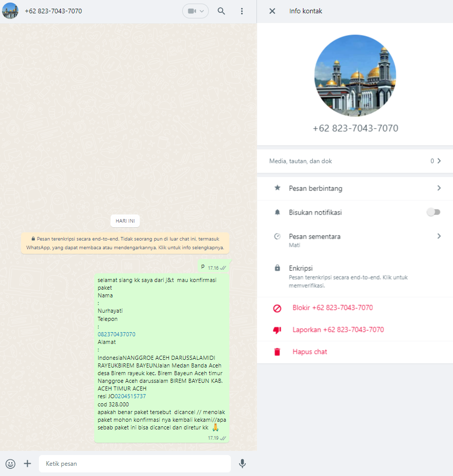Click the "Info kontak" panel title

click(306, 11)
